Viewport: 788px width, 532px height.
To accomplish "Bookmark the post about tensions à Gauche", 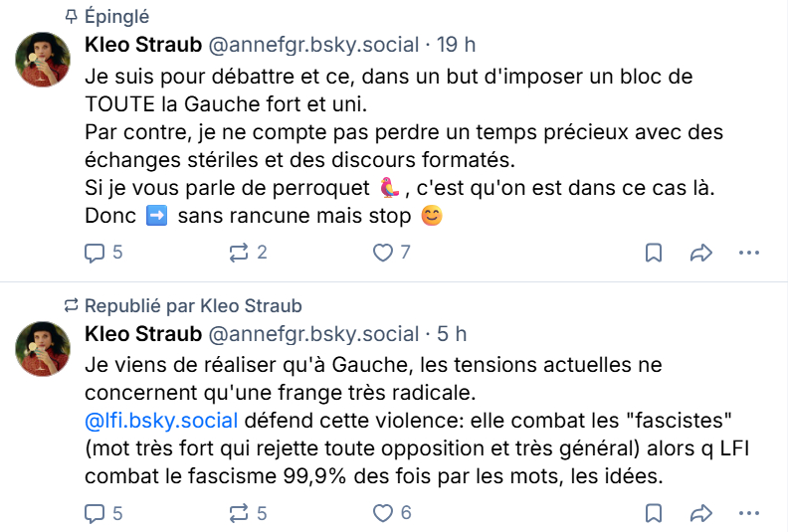I will pos(654,513).
